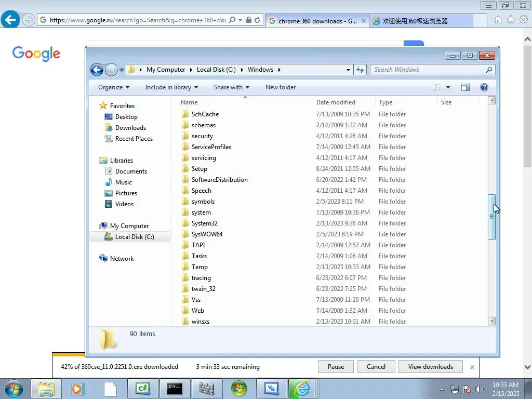The height and width of the screenshot is (399, 532).
Task: Dismiss the download notification bar
Action: pyautogui.click(x=472, y=367)
